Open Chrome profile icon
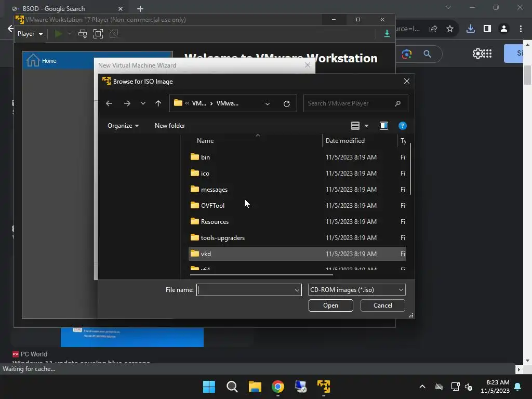 [504, 29]
